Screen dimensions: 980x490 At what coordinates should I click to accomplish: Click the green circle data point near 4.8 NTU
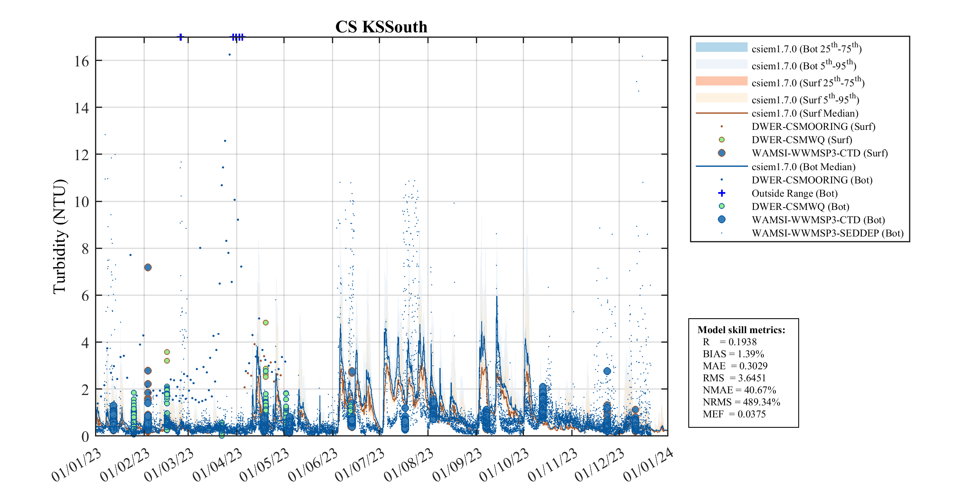266,322
